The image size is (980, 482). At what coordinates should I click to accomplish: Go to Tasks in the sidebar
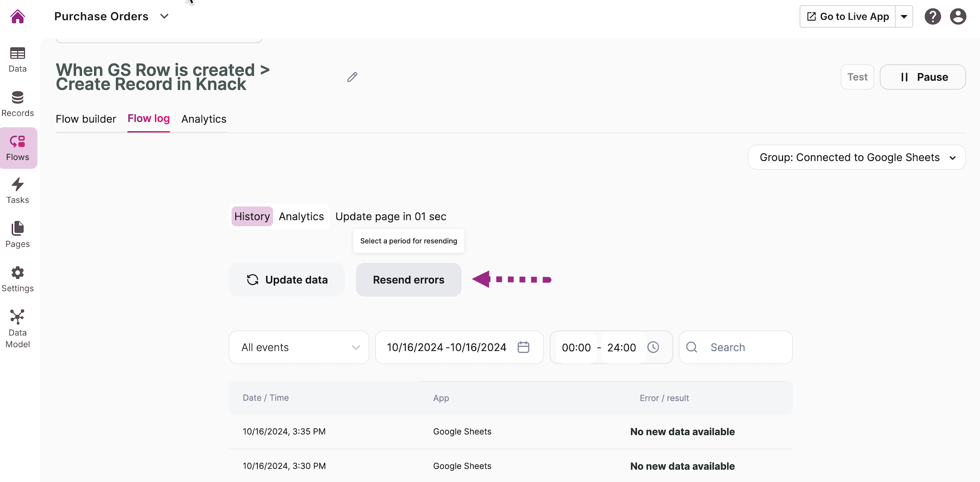17,191
